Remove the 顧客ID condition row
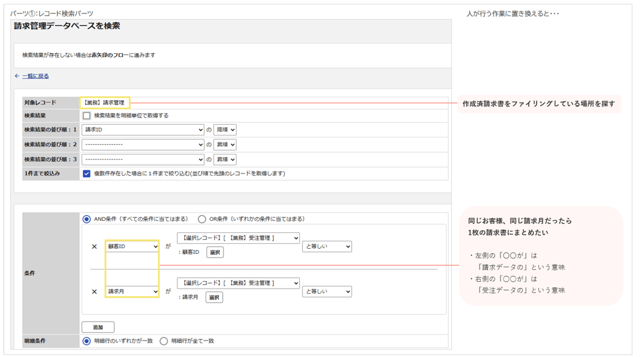The width and height of the screenshot is (644, 357). pos(94,246)
